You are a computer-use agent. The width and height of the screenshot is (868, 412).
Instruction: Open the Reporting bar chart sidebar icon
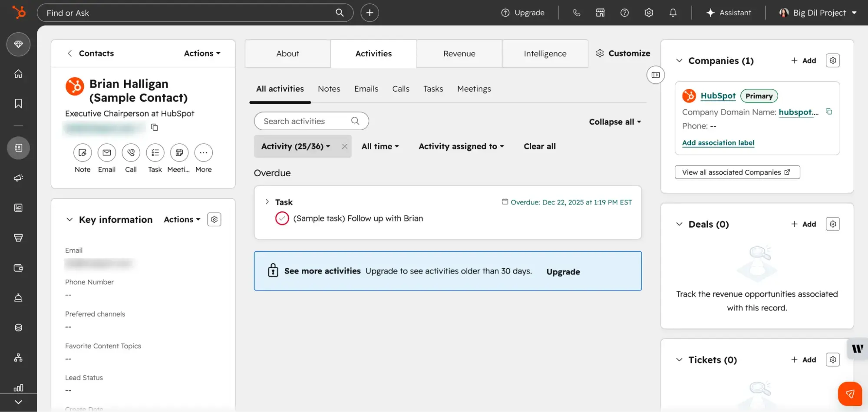18,388
